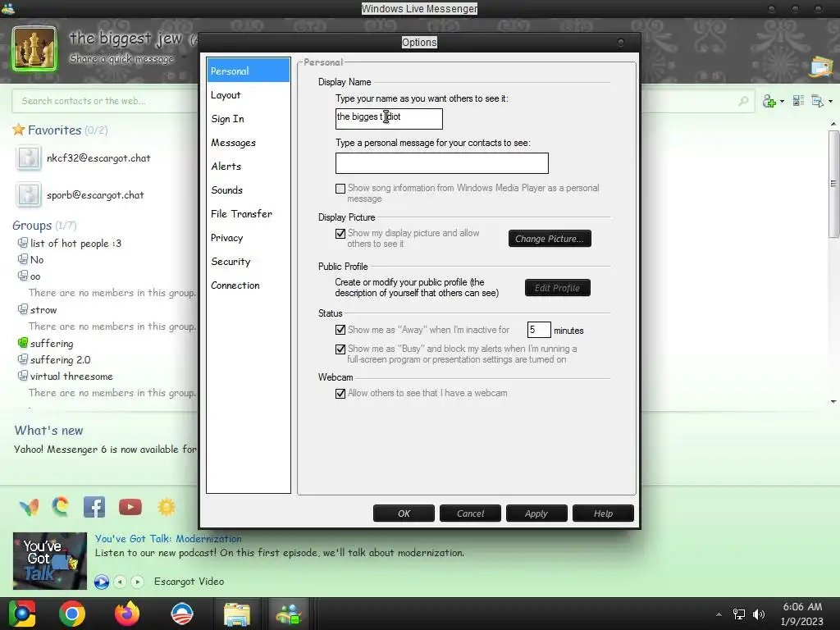
Task: Click the search magnifier icon in Messenger
Action: (743, 101)
